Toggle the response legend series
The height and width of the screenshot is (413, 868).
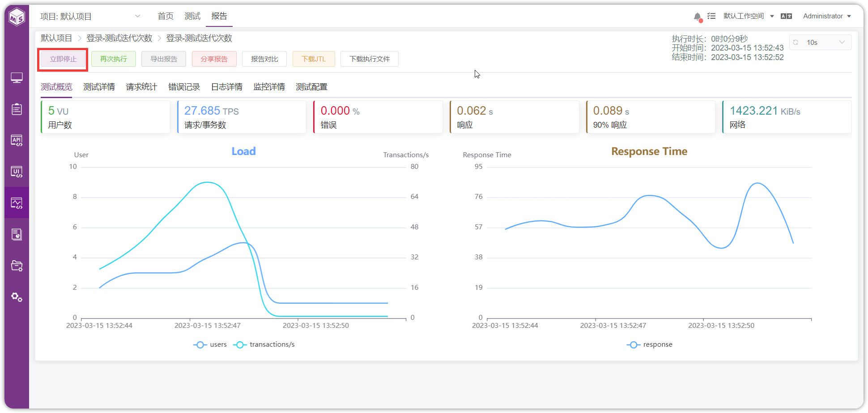650,344
